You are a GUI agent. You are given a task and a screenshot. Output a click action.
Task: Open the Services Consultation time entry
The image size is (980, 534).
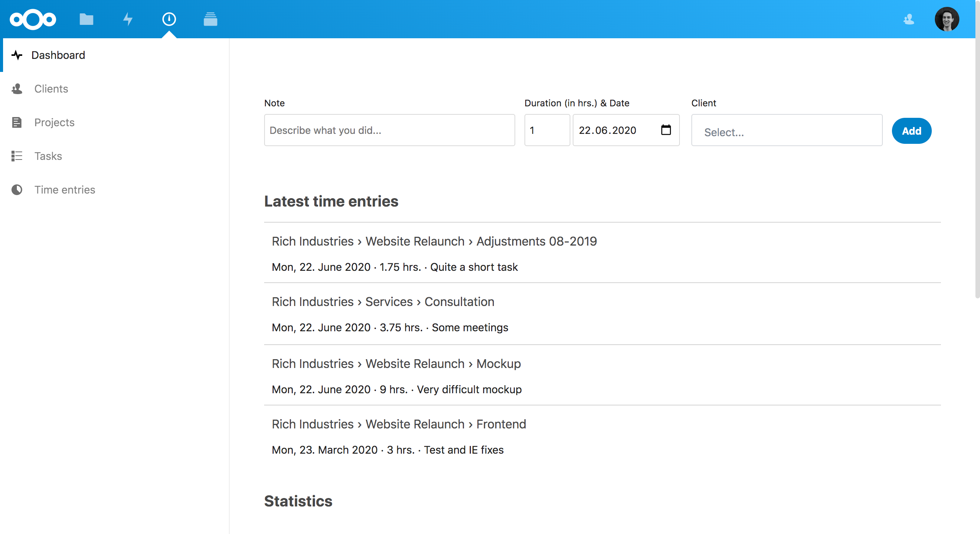pyautogui.click(x=383, y=302)
